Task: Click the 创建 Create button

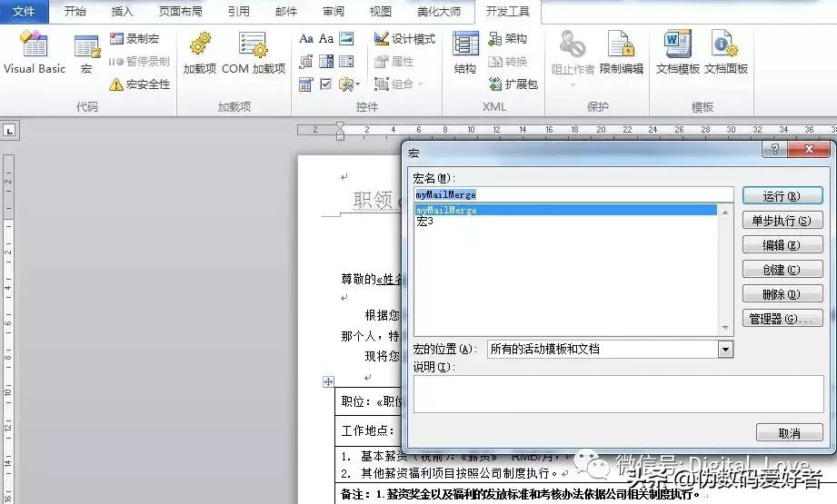Action: point(782,270)
